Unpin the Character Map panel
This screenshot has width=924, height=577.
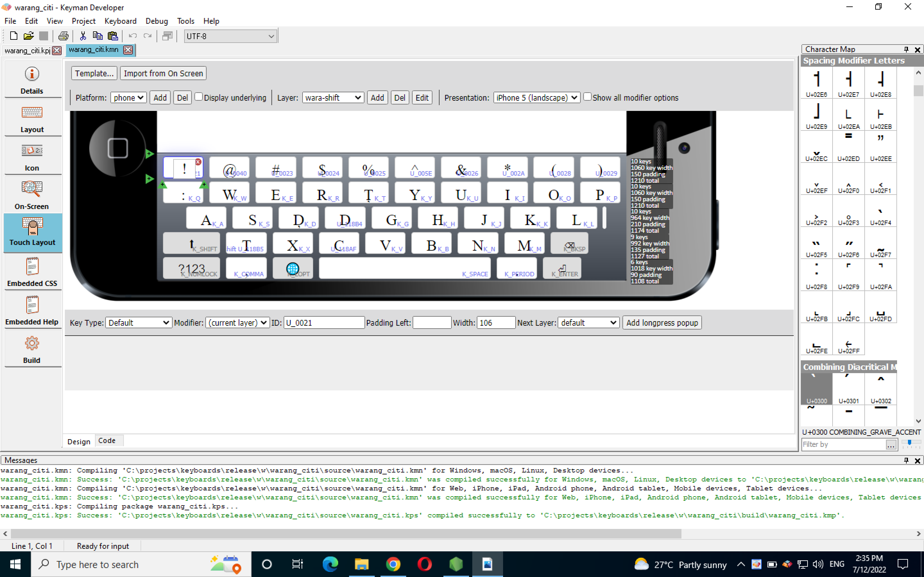click(x=906, y=49)
